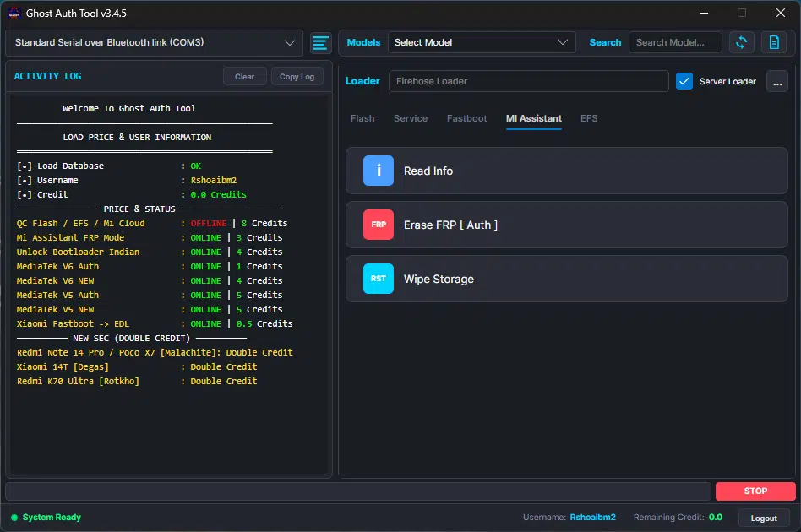Click the red STOP button
Screen dimensions: 801x532
[x=755, y=491]
